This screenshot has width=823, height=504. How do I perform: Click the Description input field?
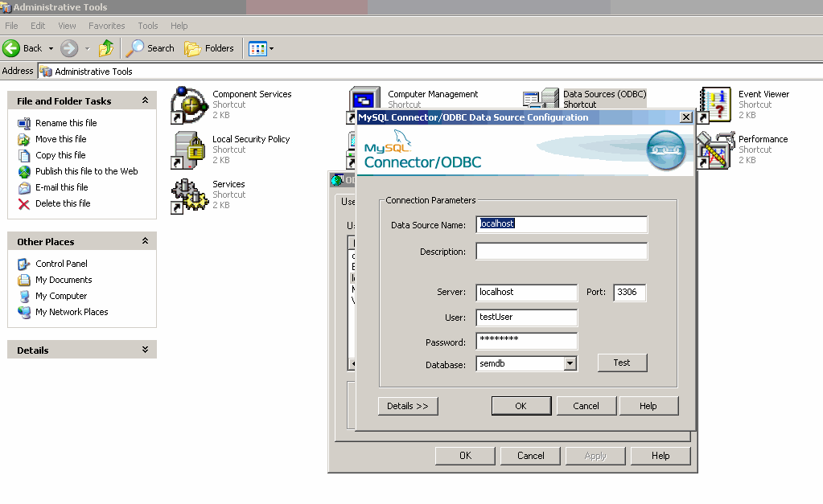pyautogui.click(x=562, y=252)
